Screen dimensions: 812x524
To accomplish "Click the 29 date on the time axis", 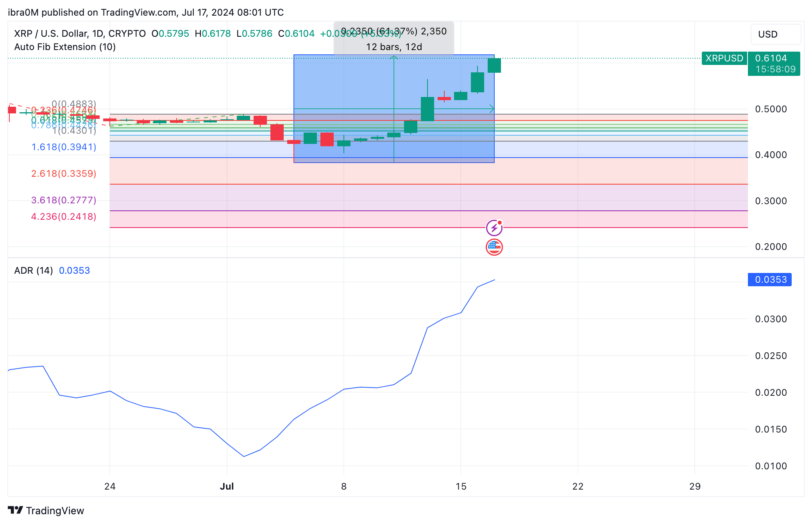I will tap(695, 486).
